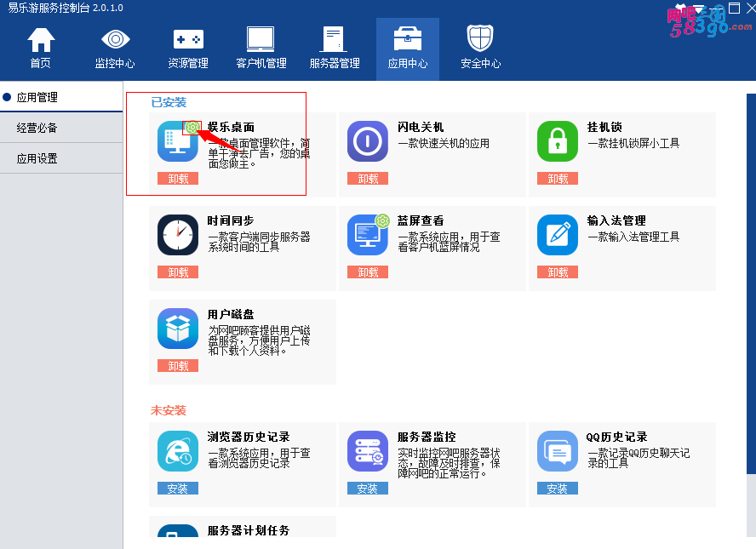Click the 时间同步 clock icon
This screenshot has width=756, height=549.
pos(177,235)
